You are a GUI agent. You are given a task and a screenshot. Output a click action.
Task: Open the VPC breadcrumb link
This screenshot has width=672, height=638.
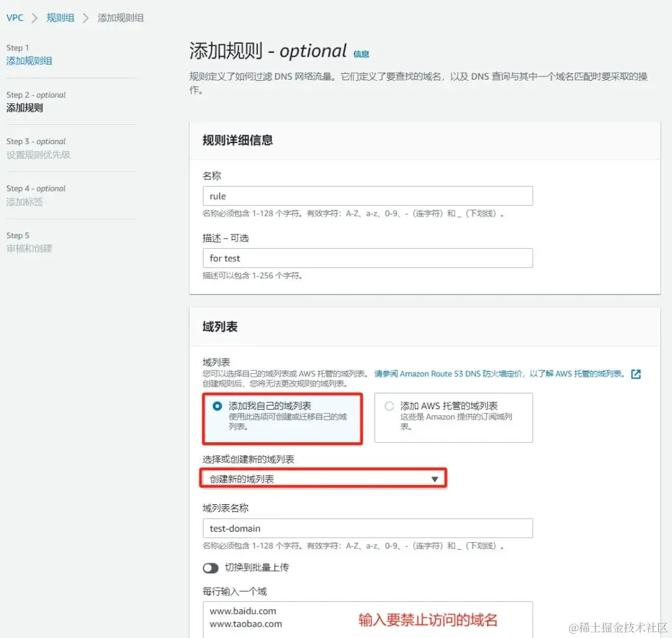[14, 17]
